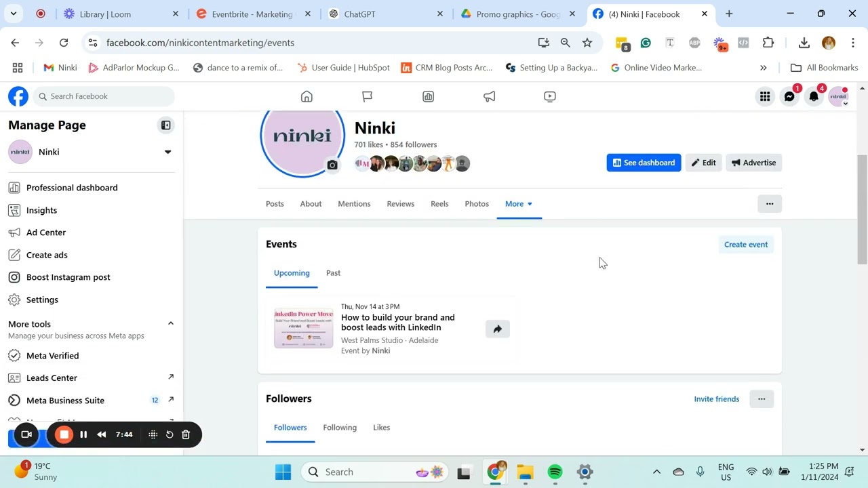Image resolution: width=868 pixels, height=488 pixels.
Task: Open the Facebook menu grid icon
Action: (765, 96)
